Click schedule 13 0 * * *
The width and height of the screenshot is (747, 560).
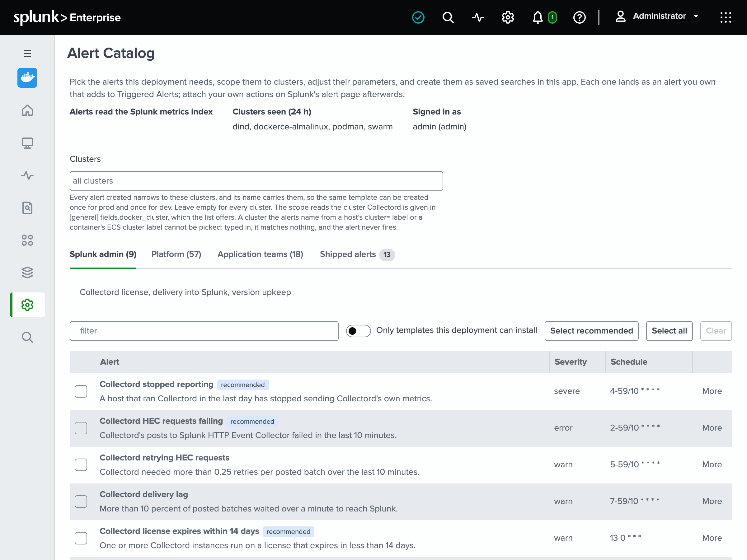(x=625, y=538)
